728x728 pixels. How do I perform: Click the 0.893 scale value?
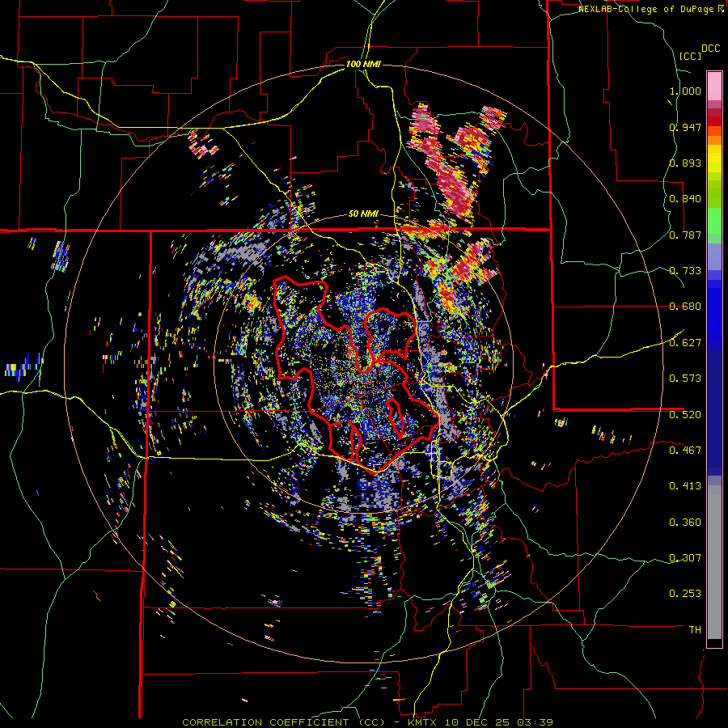click(685, 163)
